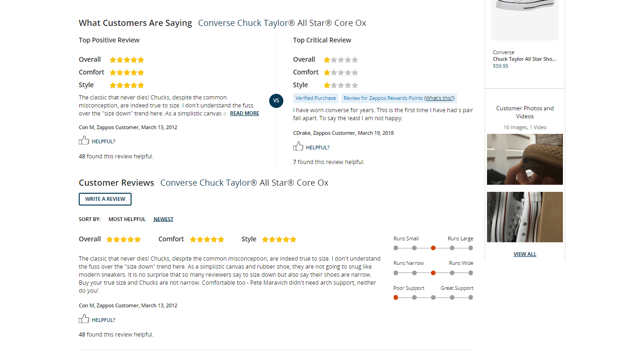644x362 pixels.
Task: Expand review with READ MORE
Action: pos(244,114)
